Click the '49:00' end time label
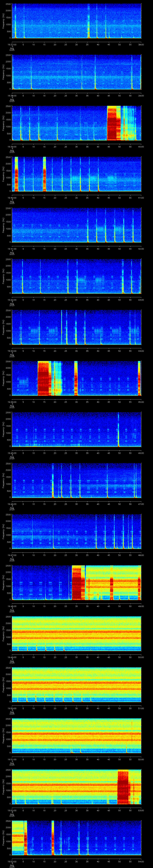The height and width of the screenshot is (868, 153). point(141,606)
